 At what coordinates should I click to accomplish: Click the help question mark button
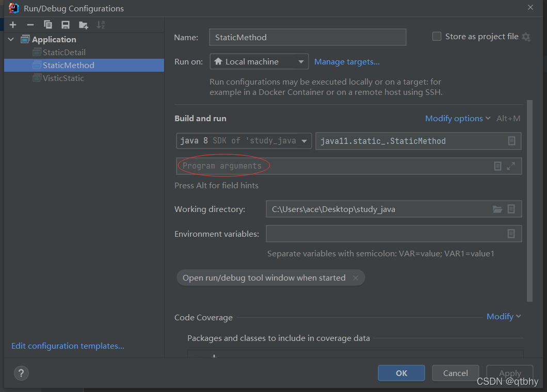21,373
